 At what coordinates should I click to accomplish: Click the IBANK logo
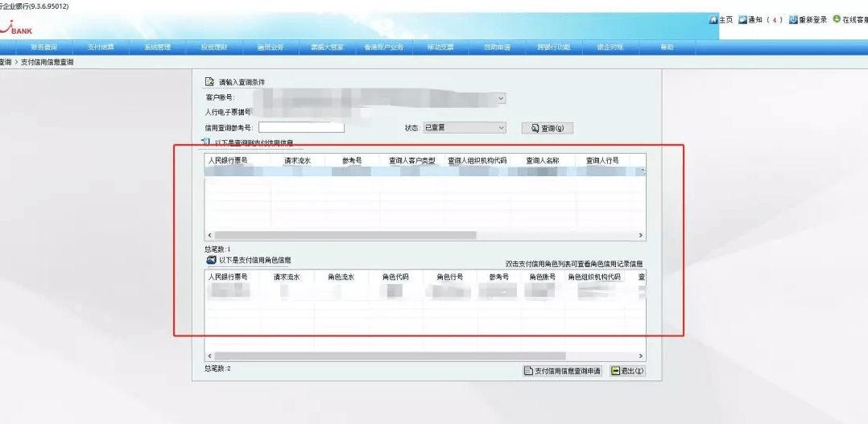click(x=16, y=27)
